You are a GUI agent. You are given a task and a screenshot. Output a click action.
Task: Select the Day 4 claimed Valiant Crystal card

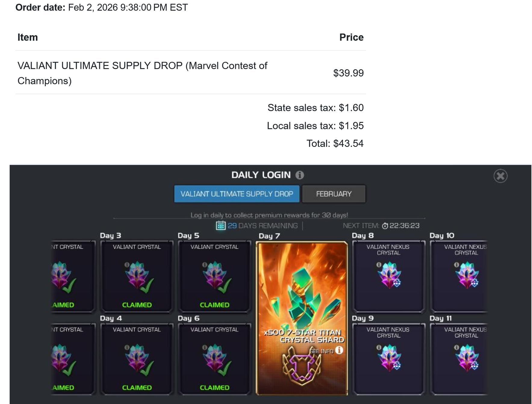point(137,359)
